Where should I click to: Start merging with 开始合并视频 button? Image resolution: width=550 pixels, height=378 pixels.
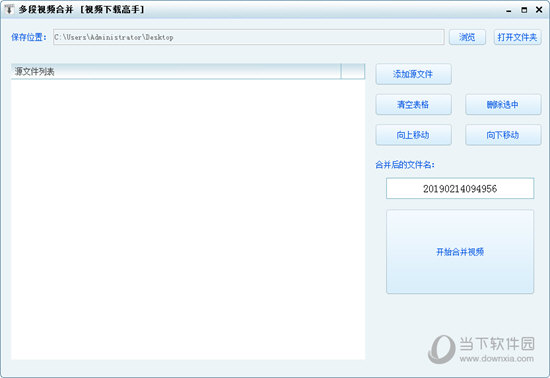tap(460, 252)
